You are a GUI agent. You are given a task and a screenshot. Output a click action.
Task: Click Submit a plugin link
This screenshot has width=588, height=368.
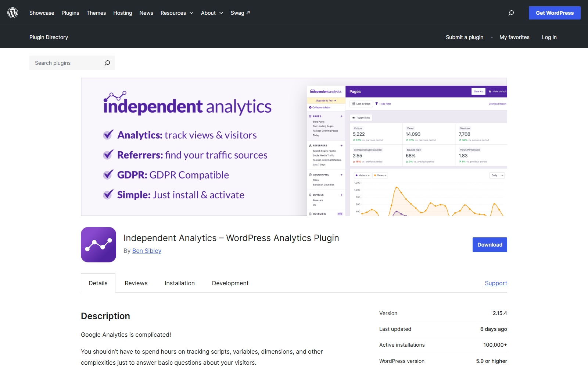coord(465,37)
